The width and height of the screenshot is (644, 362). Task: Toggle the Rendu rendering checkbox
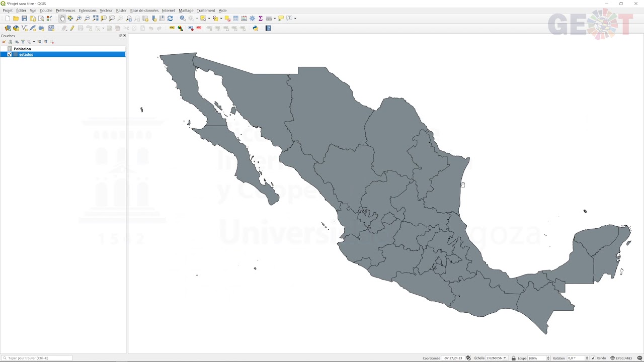tap(593, 358)
